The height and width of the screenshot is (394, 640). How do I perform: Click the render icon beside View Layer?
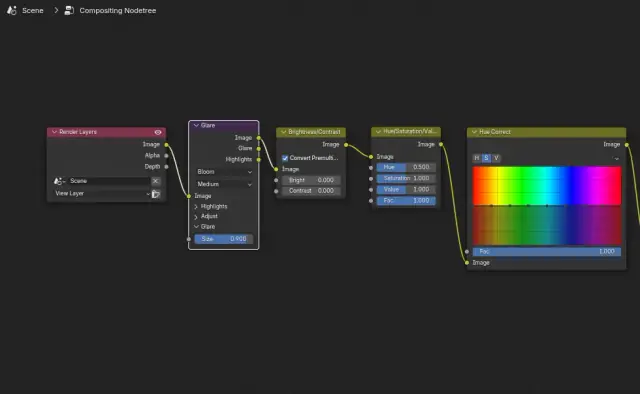click(x=156, y=194)
